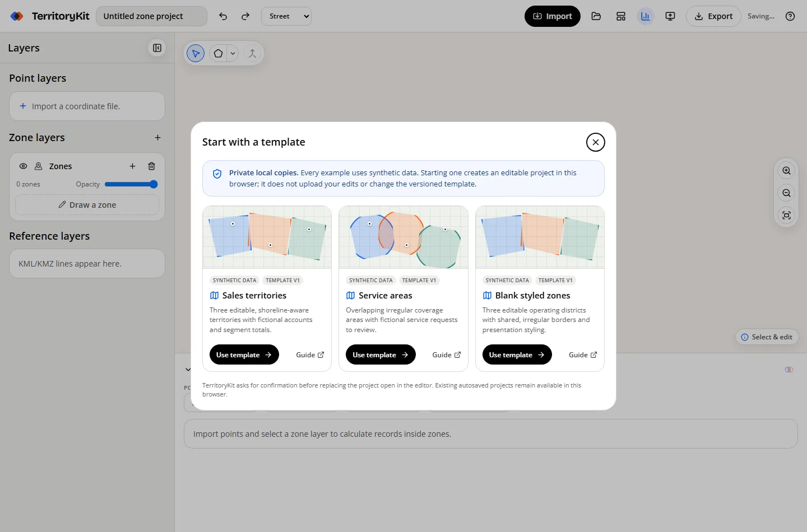The image size is (807, 532).
Task: Click the Service areas title
Action: [386, 296]
